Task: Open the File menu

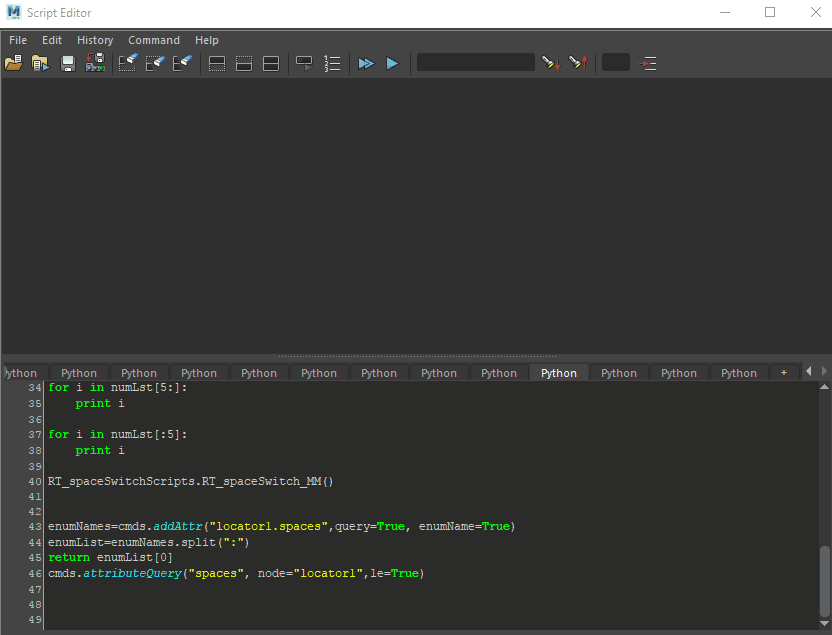Action: click(18, 40)
